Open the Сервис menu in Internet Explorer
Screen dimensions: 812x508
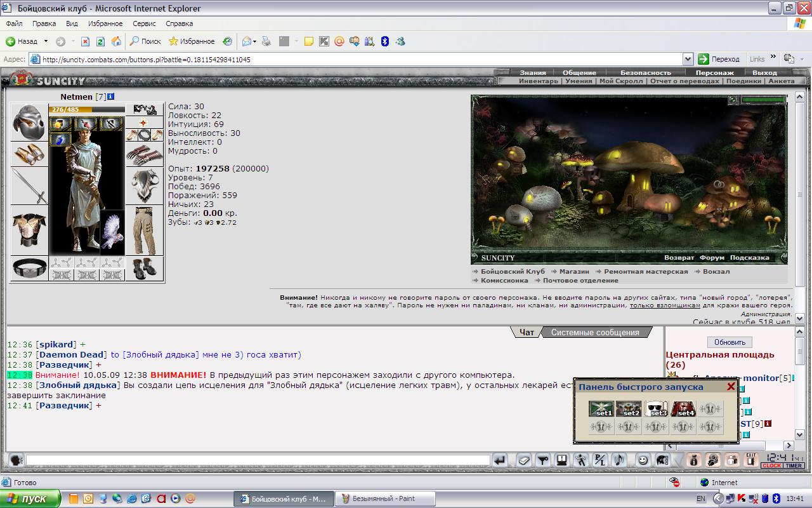pyautogui.click(x=144, y=23)
